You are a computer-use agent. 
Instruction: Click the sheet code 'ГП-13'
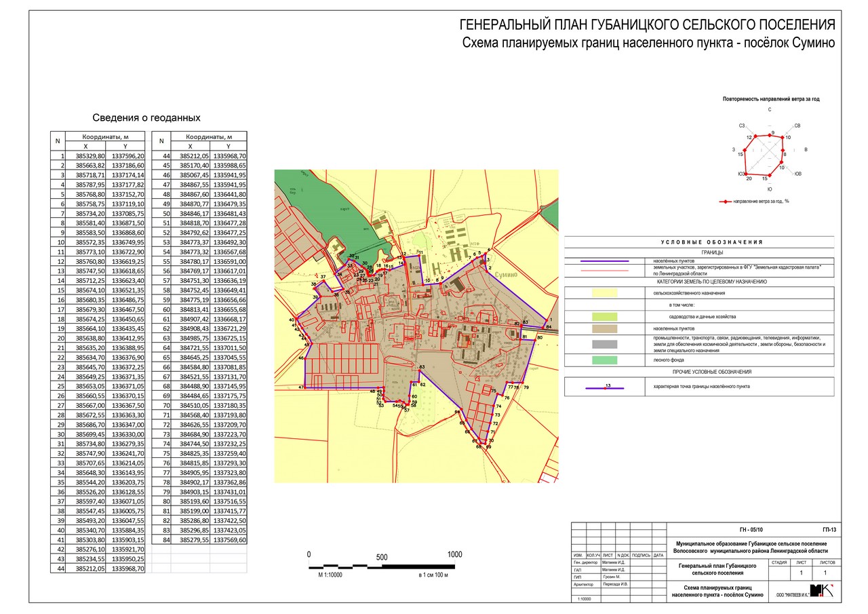[829, 529]
